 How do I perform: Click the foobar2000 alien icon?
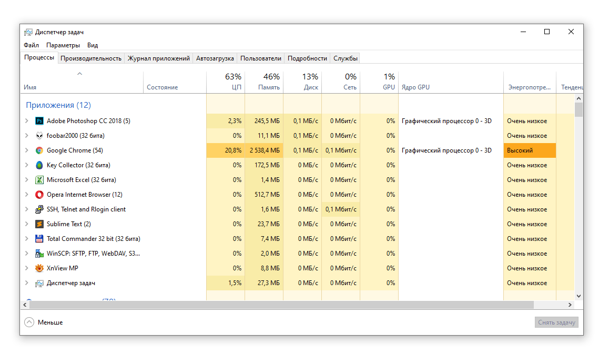39,136
